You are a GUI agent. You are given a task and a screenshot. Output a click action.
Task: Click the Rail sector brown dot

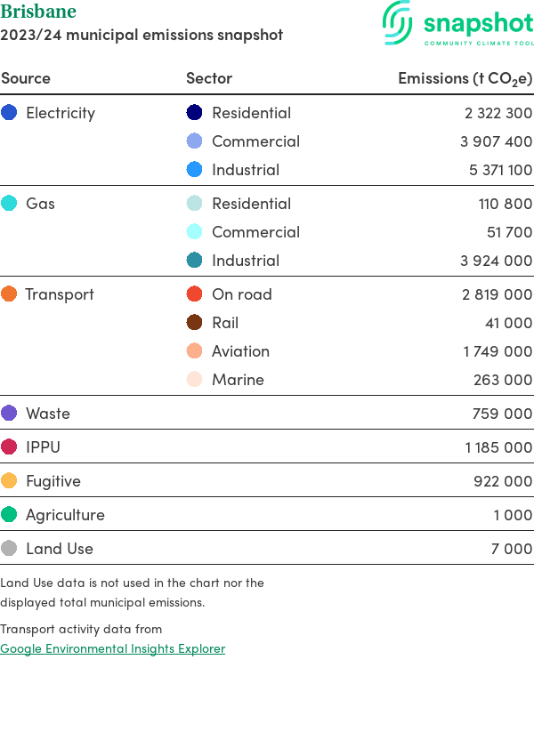pos(195,323)
